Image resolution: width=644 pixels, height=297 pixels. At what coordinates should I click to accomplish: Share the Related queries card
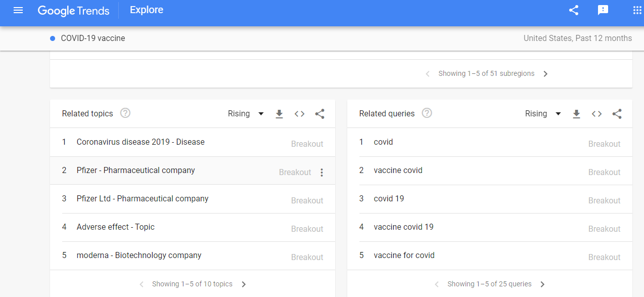pyautogui.click(x=617, y=114)
